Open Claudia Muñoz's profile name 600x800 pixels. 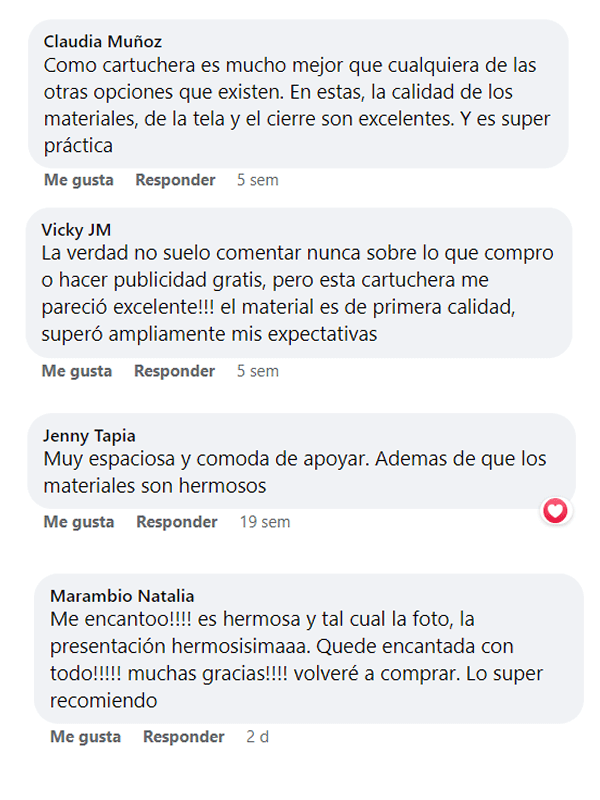tap(103, 41)
